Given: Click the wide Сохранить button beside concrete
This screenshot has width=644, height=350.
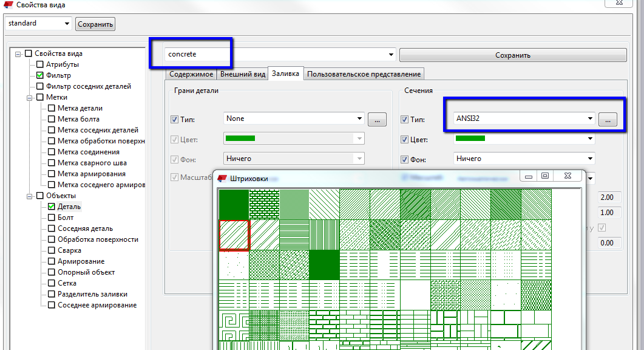Looking at the screenshot, I should pyautogui.click(x=512, y=55).
